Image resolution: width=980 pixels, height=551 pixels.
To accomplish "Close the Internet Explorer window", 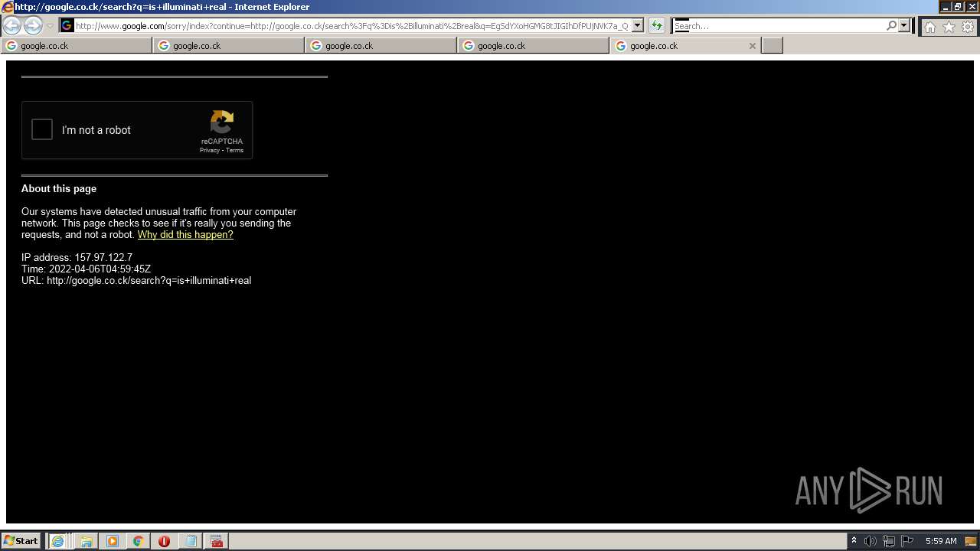I will point(972,7).
